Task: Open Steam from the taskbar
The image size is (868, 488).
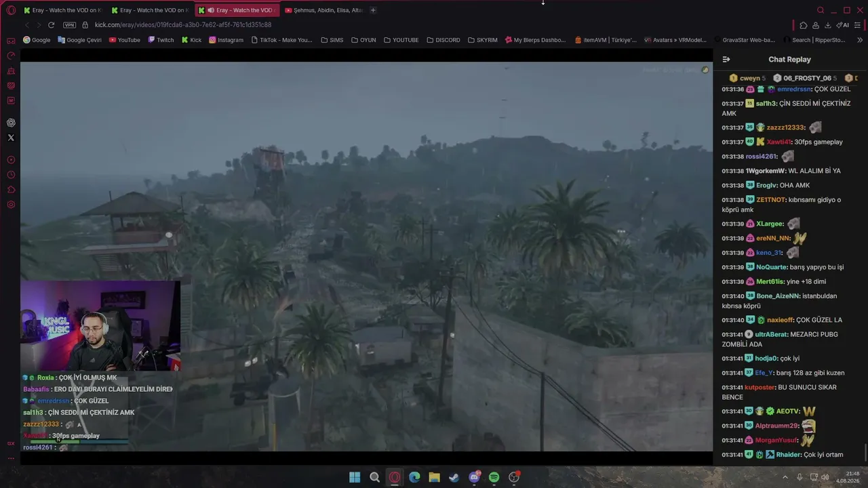Action: [x=454, y=477]
